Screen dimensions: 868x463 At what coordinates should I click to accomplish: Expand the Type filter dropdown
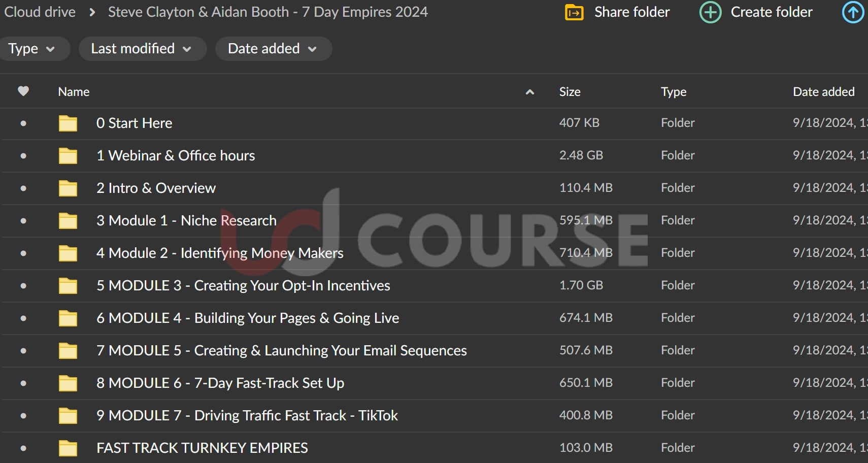pyautogui.click(x=31, y=49)
